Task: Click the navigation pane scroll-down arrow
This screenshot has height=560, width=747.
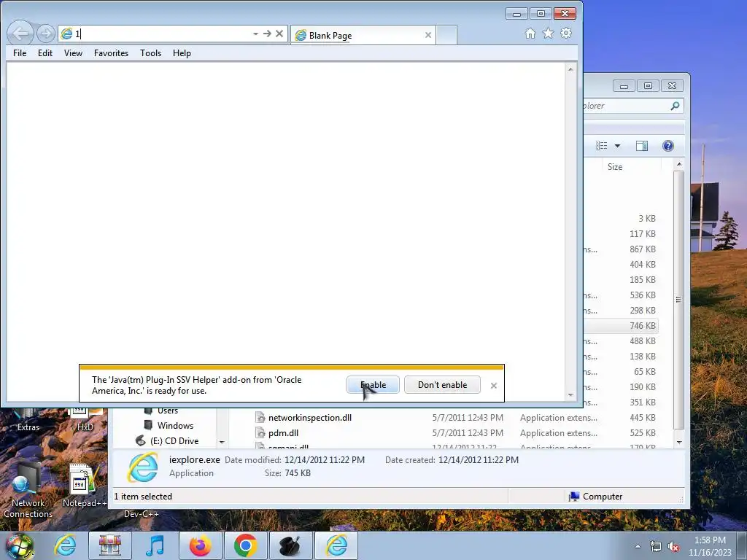Action: coord(222,443)
